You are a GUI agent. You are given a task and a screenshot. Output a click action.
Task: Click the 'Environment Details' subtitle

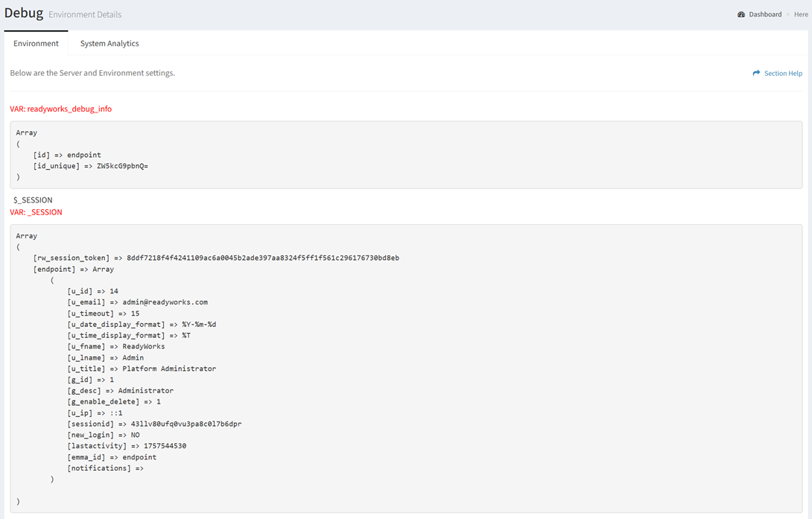pyautogui.click(x=85, y=14)
